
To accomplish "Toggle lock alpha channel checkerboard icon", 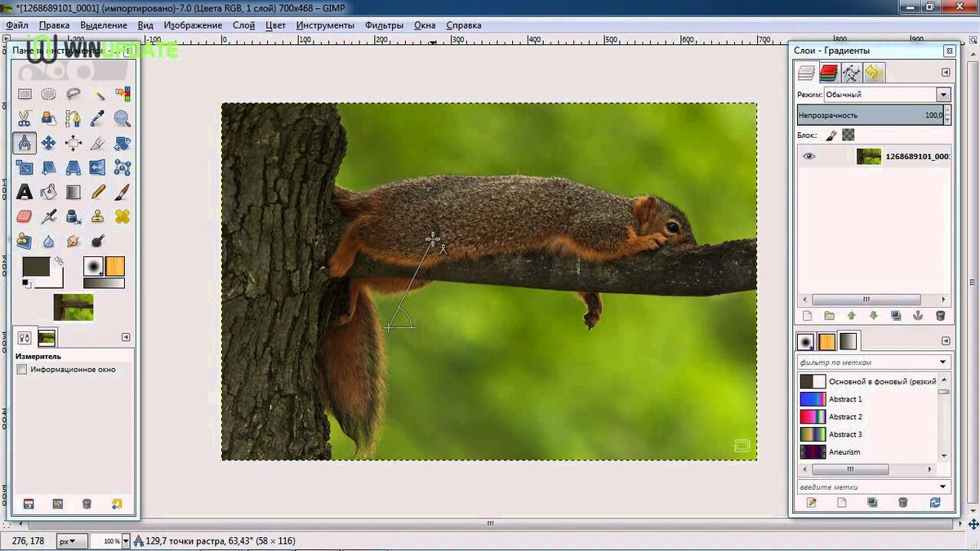I will 848,136.
